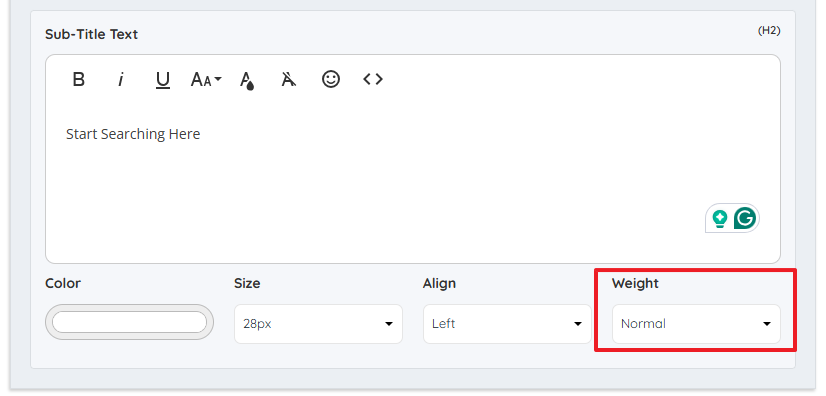Click the Align field label
Screen dimensions: 826x396
pyautogui.click(x=439, y=283)
